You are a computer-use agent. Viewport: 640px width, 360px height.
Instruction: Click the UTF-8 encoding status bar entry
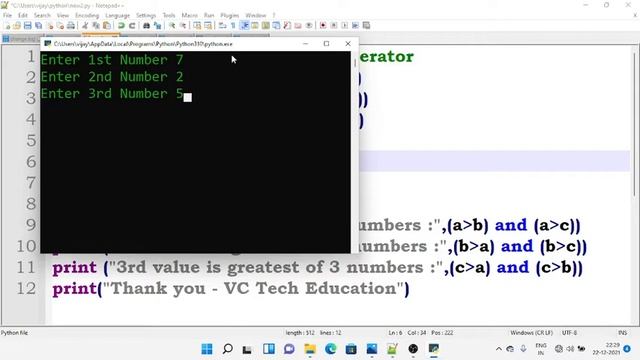pyautogui.click(x=569, y=333)
